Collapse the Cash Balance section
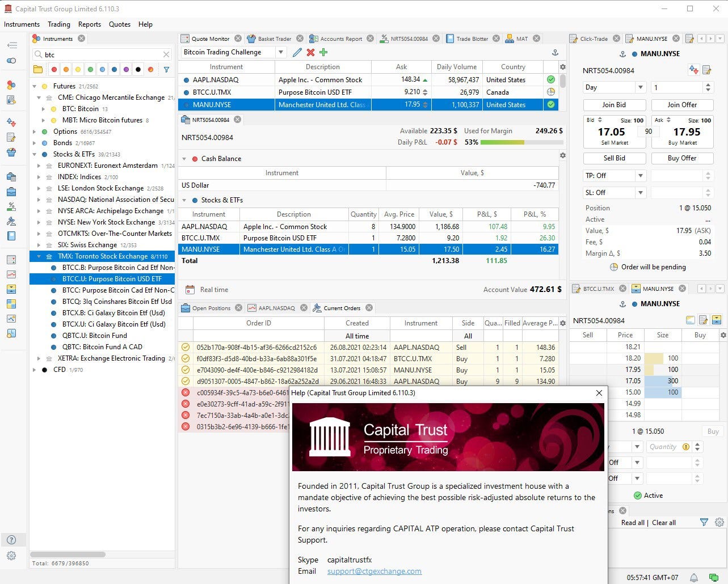The height and width of the screenshot is (584, 728). pos(184,159)
